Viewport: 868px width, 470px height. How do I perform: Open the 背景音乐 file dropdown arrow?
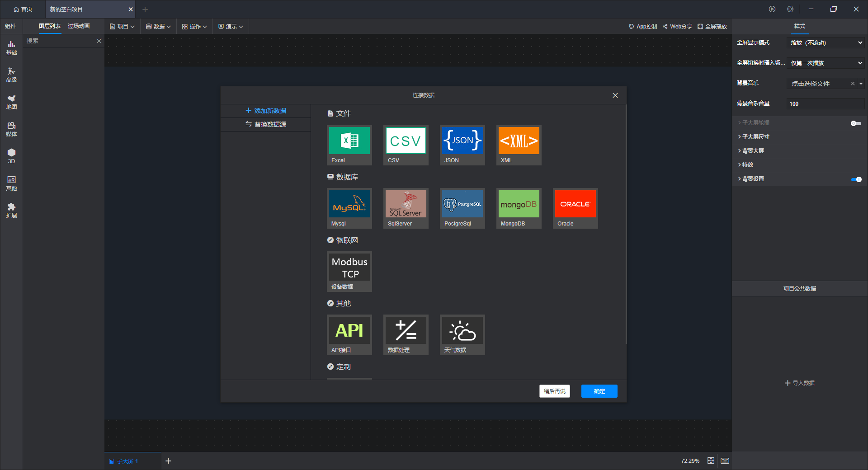pyautogui.click(x=861, y=83)
